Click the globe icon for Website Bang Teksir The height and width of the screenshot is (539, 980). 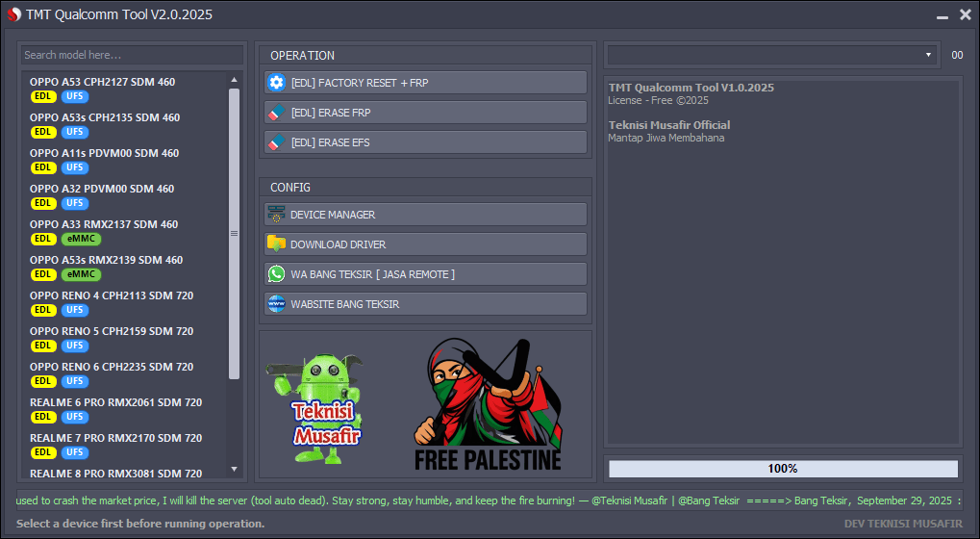point(277,304)
